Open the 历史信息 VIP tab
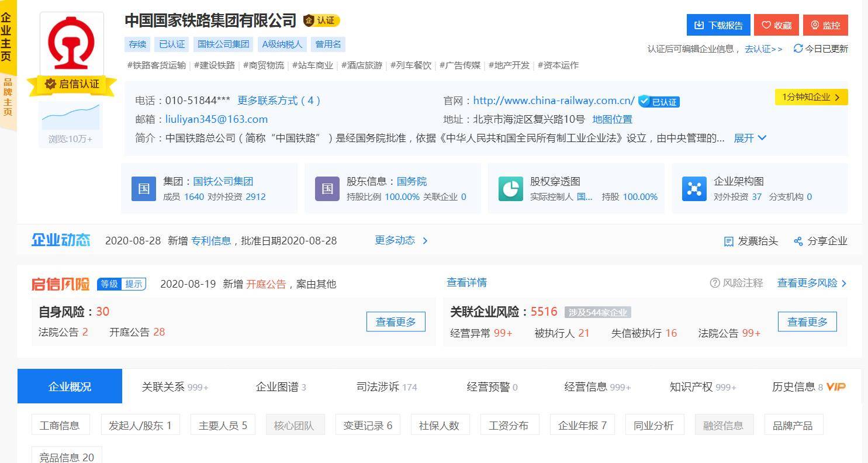Image resolution: width=868 pixels, height=463 pixels. coord(809,387)
